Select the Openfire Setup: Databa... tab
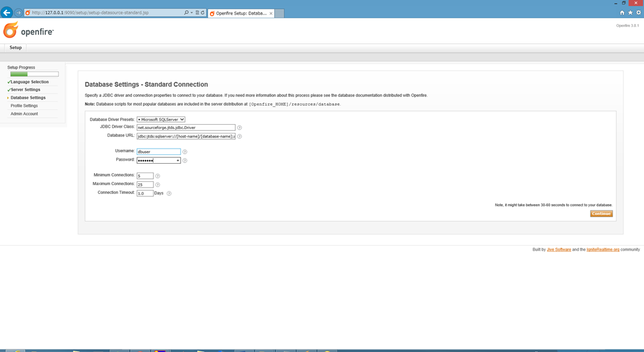This screenshot has width=644, height=352. click(241, 14)
